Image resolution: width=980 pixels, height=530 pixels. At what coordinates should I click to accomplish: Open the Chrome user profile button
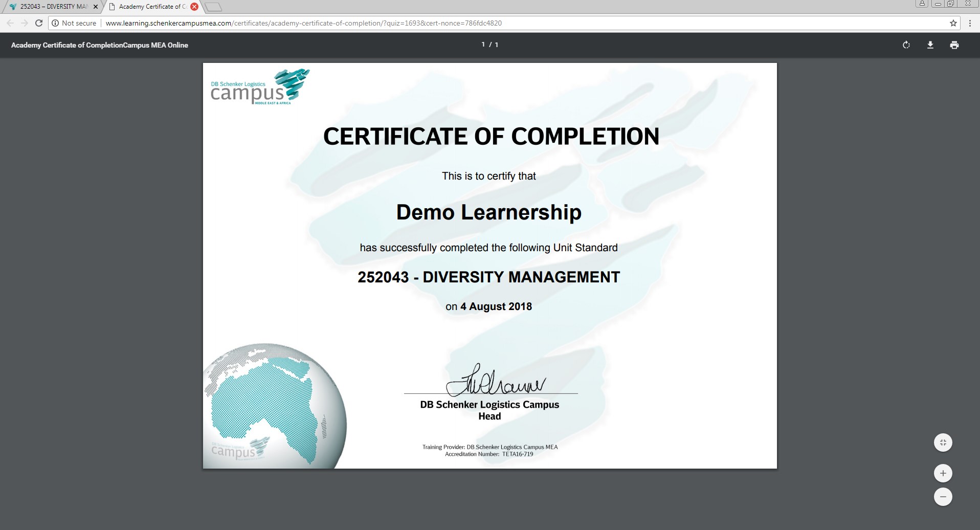point(922,4)
